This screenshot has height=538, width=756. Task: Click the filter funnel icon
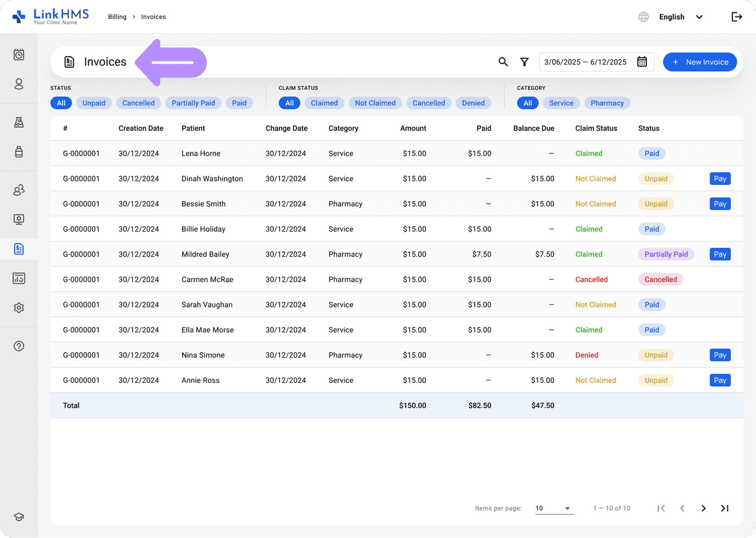point(524,62)
